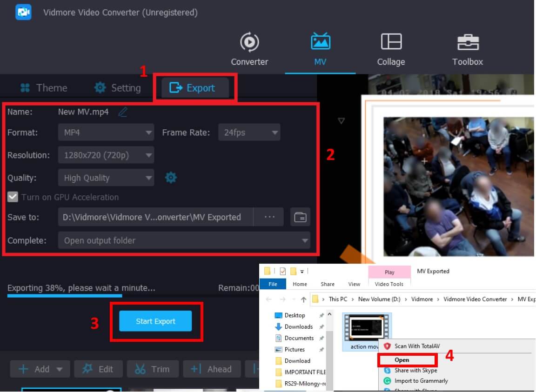
Task: Click the Vidmore app logo icon
Action: [x=23, y=13]
